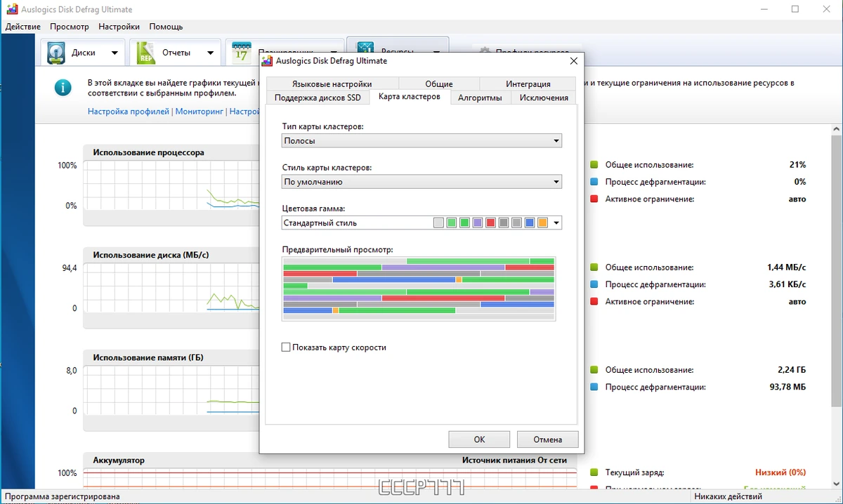
Task: Open the Мониторинг link
Action: (x=200, y=111)
